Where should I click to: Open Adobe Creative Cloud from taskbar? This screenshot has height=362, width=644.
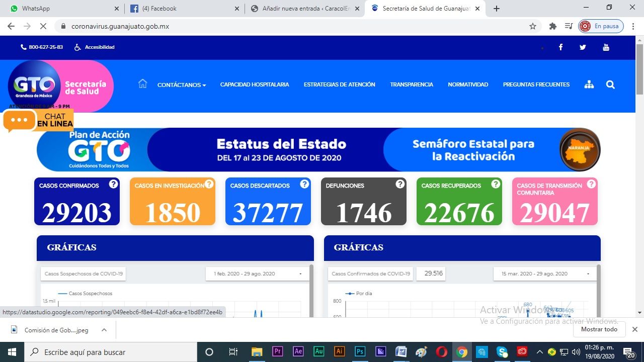coord(522,352)
